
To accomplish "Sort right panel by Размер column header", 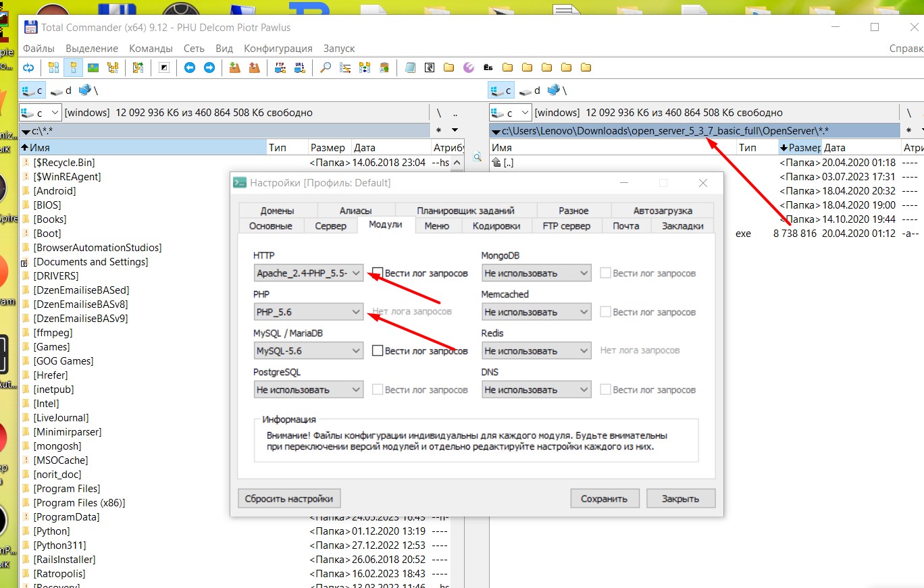I will (800, 147).
